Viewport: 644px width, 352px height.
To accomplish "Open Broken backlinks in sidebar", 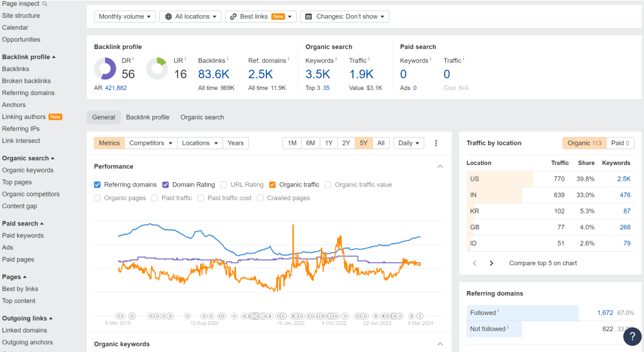I will coord(26,81).
